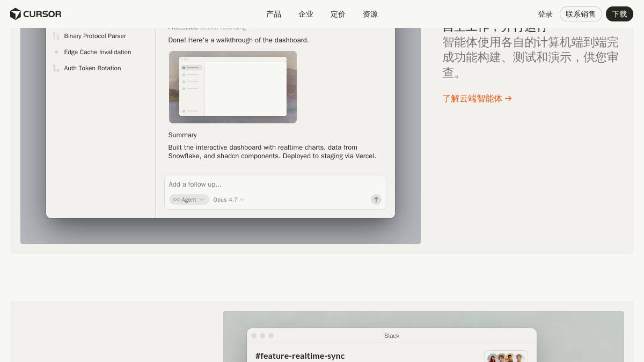Image resolution: width=644 pixels, height=362 pixels.
Task: Open the dashboard walkthrough thumbnail
Action: point(233,87)
